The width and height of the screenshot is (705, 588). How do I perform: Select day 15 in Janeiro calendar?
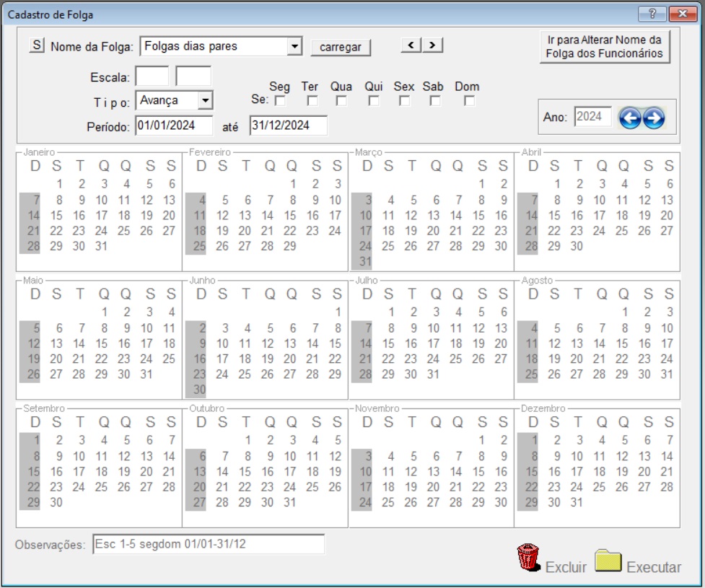pyautogui.click(x=56, y=216)
